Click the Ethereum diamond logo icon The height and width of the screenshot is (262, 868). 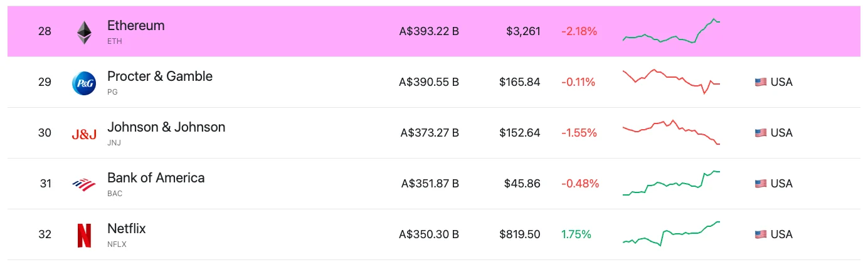pos(84,33)
